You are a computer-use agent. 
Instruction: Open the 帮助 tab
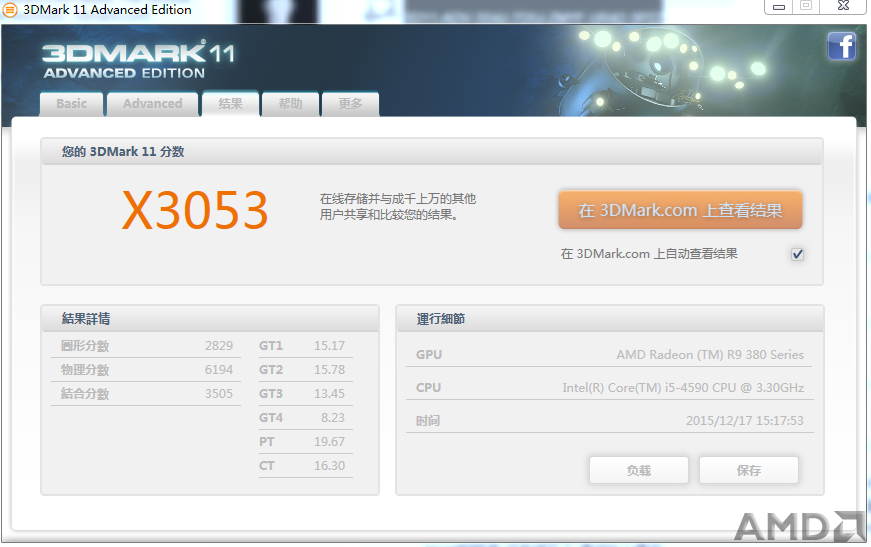pos(291,104)
